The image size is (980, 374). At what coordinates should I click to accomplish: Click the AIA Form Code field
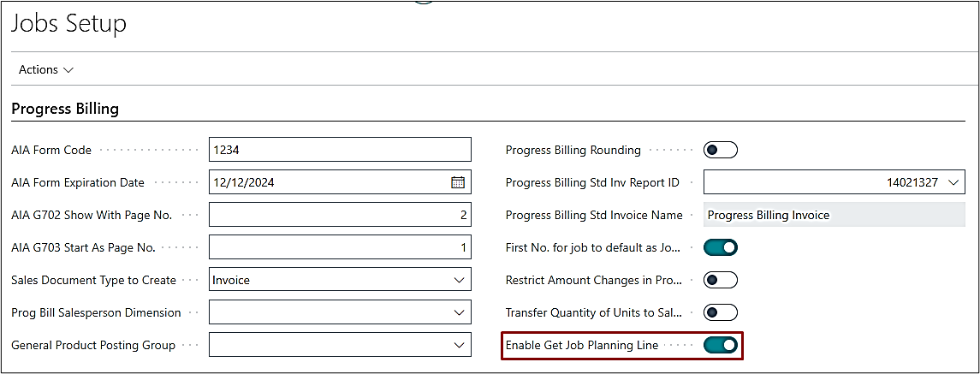(339, 150)
